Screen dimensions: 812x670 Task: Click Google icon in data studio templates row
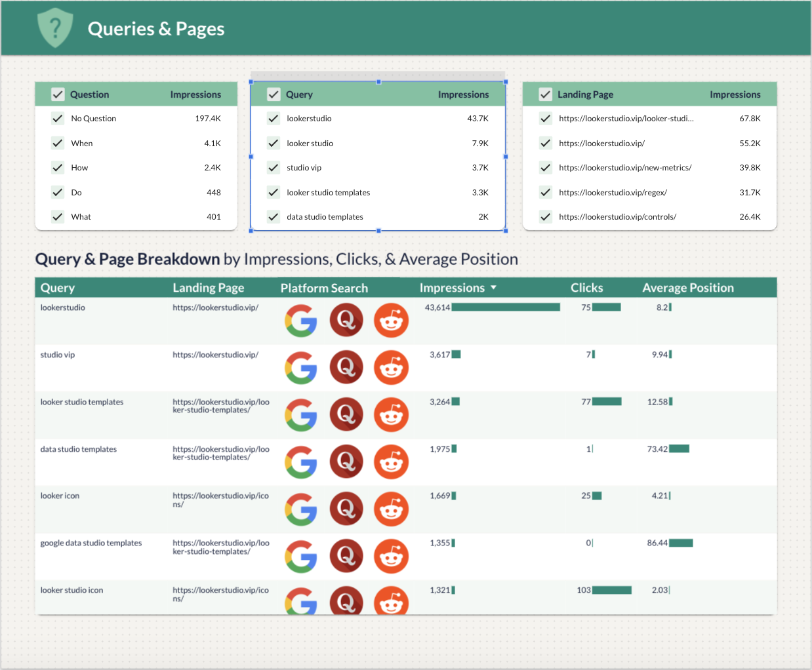(x=301, y=462)
